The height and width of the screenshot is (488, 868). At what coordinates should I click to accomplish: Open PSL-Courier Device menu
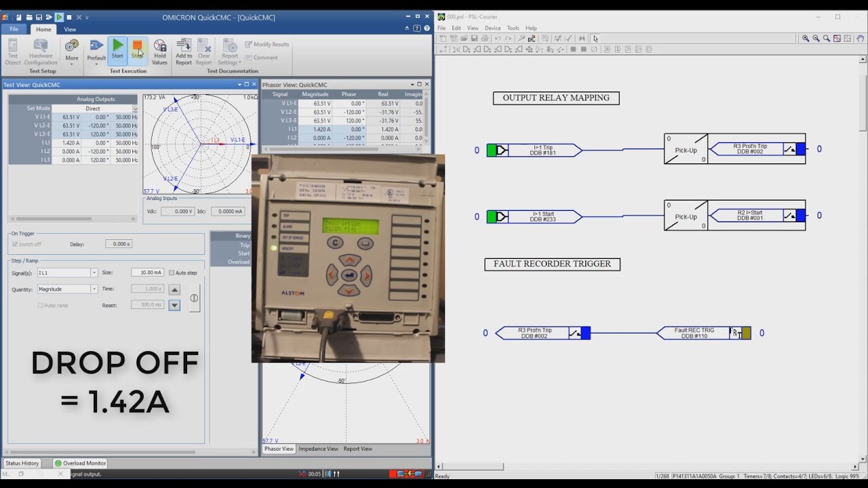tap(492, 28)
